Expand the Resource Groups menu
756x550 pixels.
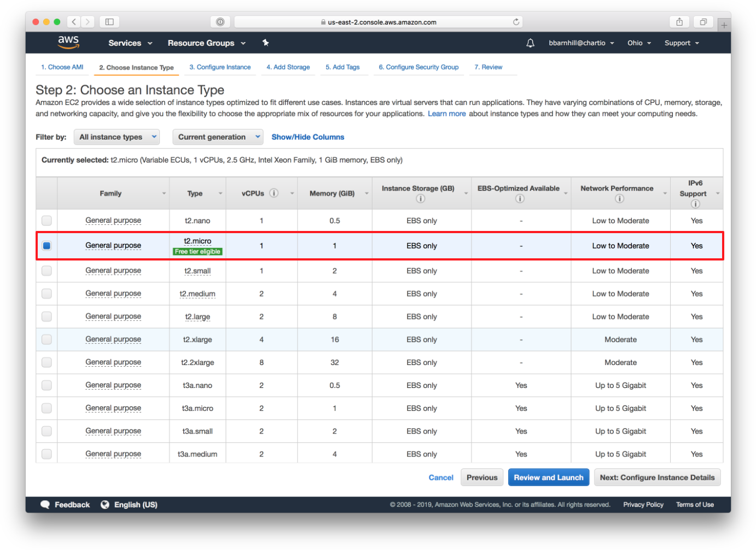click(207, 43)
